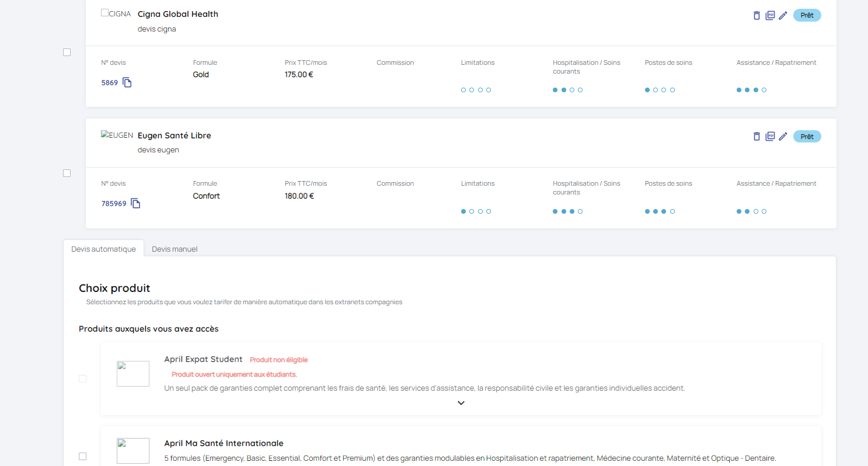The width and height of the screenshot is (868, 466).
Task: Open PDF of Eugen Santé Libre quote
Action: [770, 137]
